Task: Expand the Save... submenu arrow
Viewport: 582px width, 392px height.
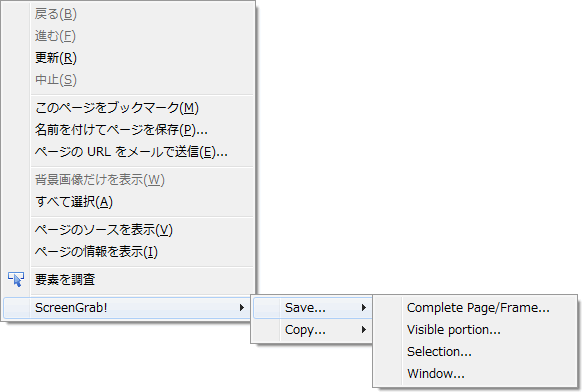Action: [364, 307]
